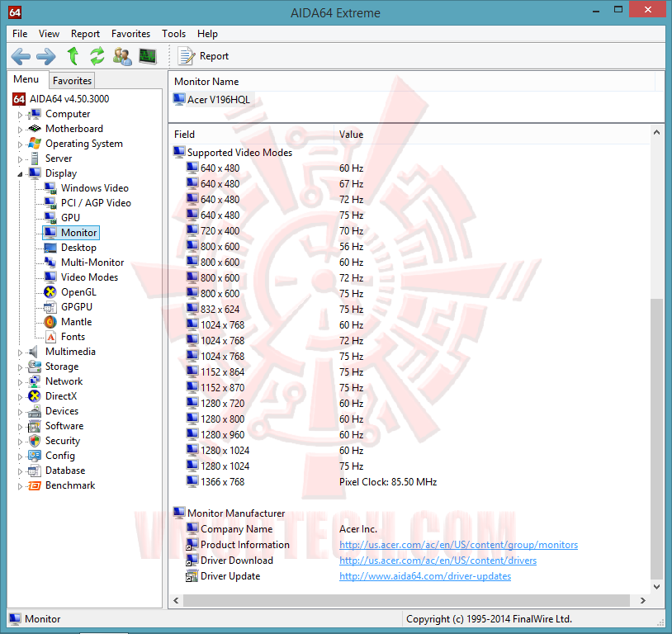Click the Fonts icon in tree
This screenshot has height=634, width=672.
[50, 337]
